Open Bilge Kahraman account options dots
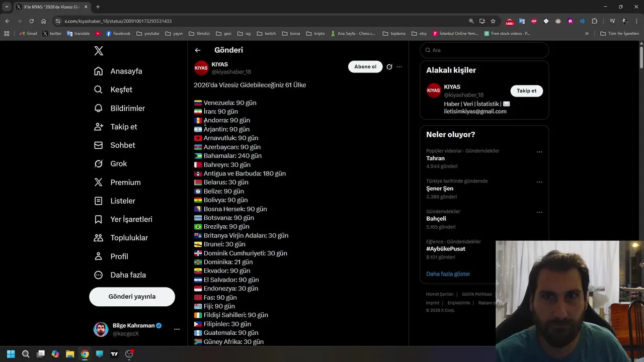The width and height of the screenshot is (644, 362). [177, 329]
